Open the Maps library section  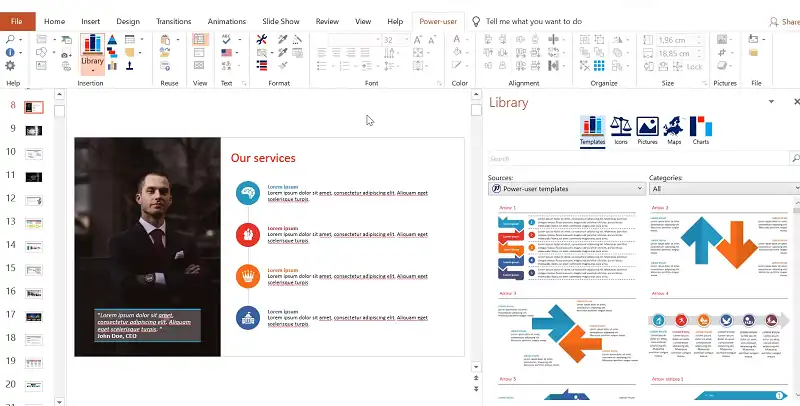pos(673,131)
